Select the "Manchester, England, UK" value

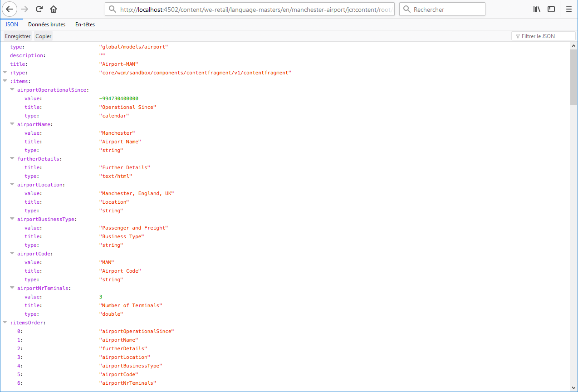point(137,193)
